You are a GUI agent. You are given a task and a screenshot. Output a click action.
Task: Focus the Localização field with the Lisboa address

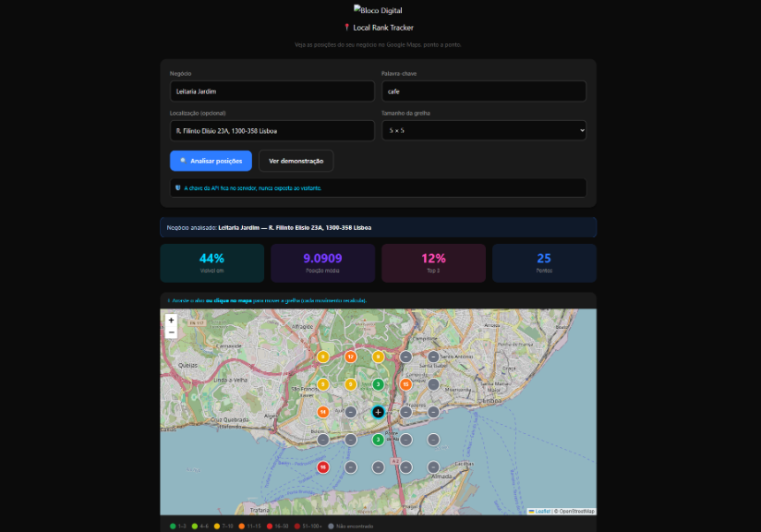tap(272, 130)
